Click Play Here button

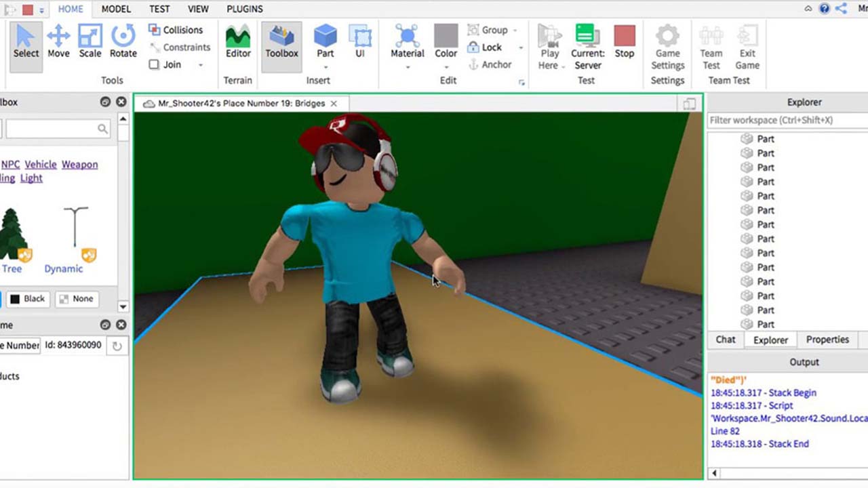(x=549, y=46)
